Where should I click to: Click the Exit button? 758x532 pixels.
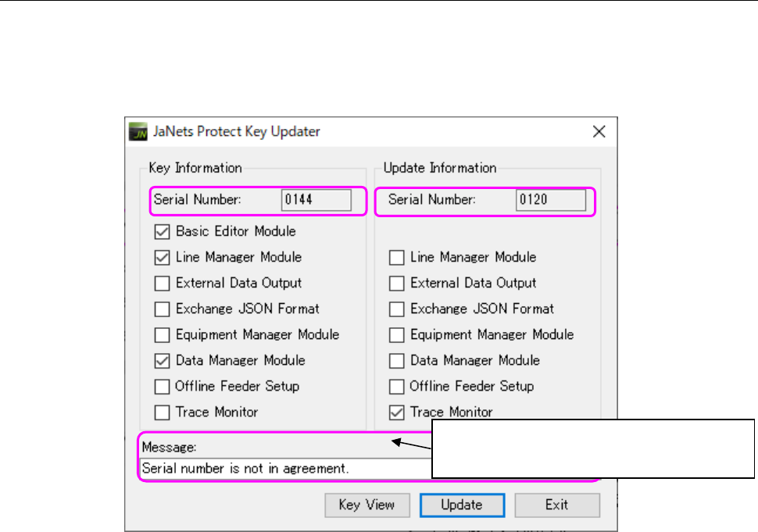[x=556, y=505]
